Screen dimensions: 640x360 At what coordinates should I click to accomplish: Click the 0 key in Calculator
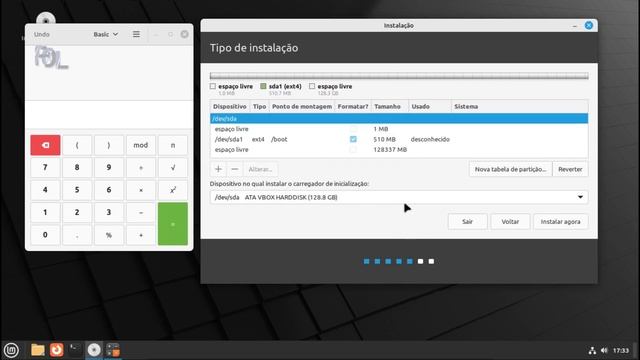[x=45, y=235]
